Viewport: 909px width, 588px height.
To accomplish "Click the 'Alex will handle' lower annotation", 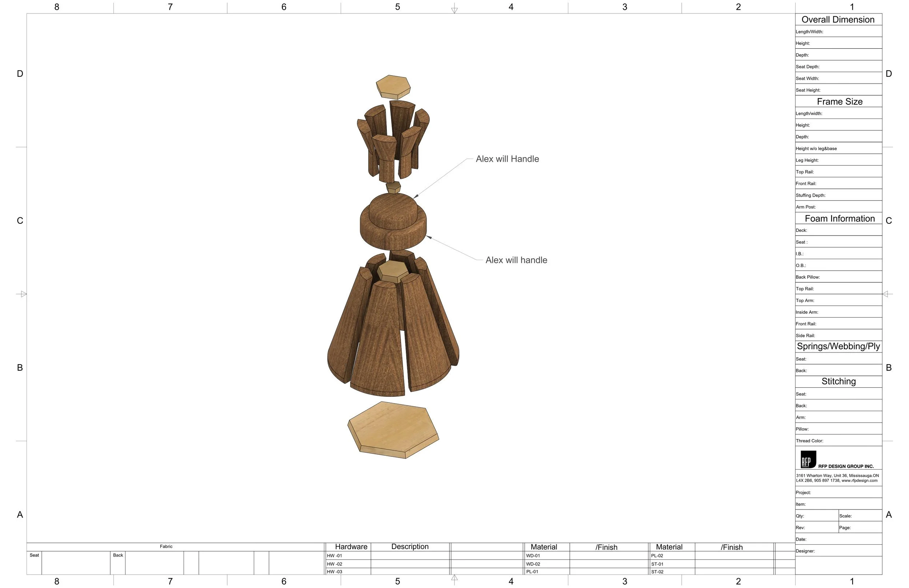I will coord(516,260).
